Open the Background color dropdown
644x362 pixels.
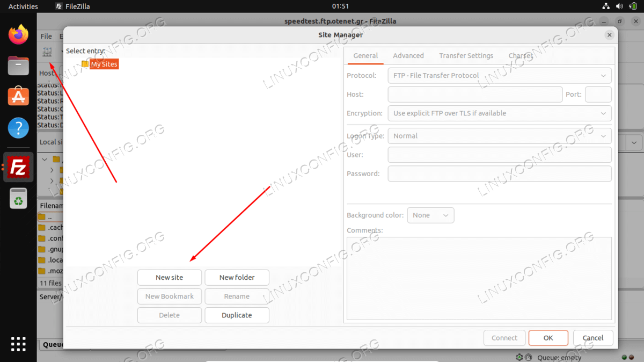(431, 215)
